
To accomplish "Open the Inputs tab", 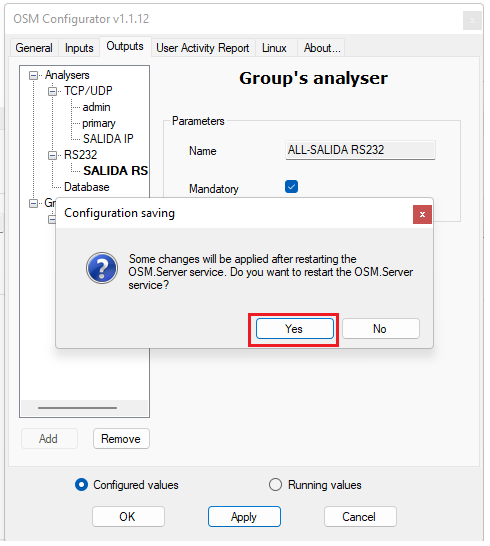I will pos(79,48).
